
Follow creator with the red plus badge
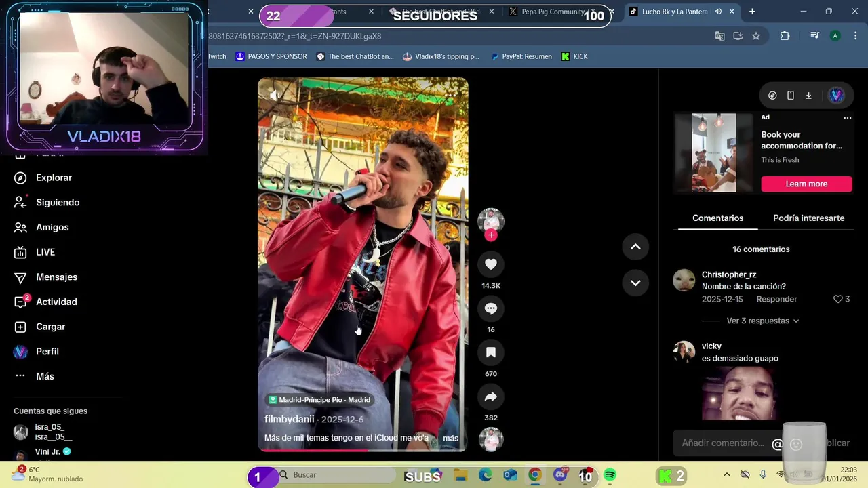point(491,235)
